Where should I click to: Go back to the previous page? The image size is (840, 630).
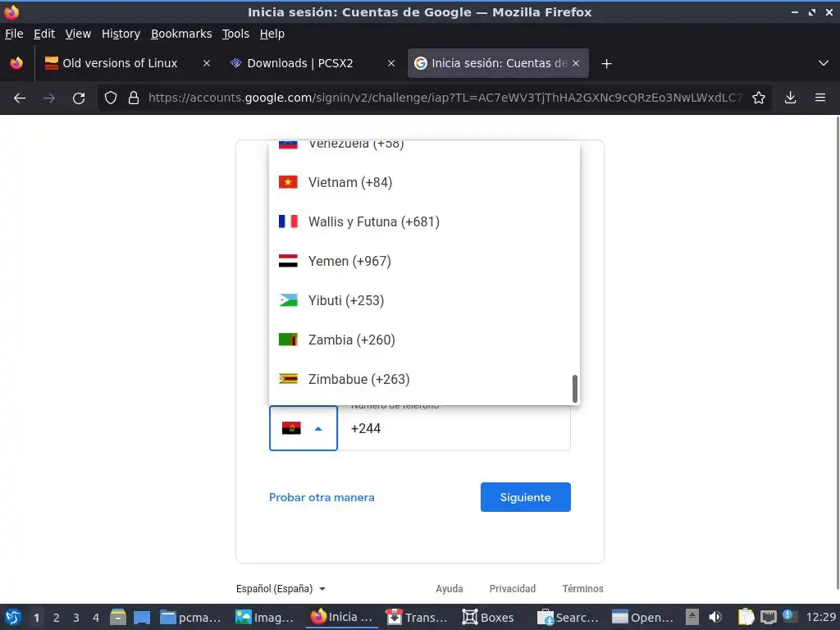[x=20, y=98]
